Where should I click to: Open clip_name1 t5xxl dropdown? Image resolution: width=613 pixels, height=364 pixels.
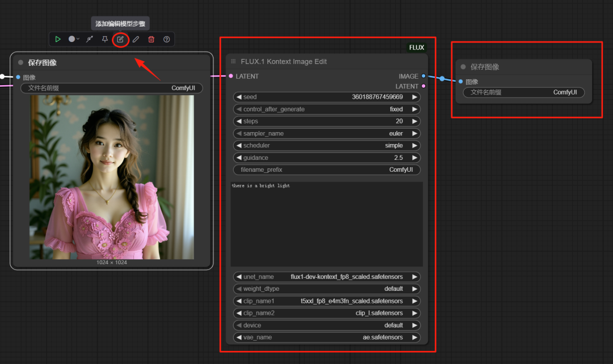[x=327, y=300]
